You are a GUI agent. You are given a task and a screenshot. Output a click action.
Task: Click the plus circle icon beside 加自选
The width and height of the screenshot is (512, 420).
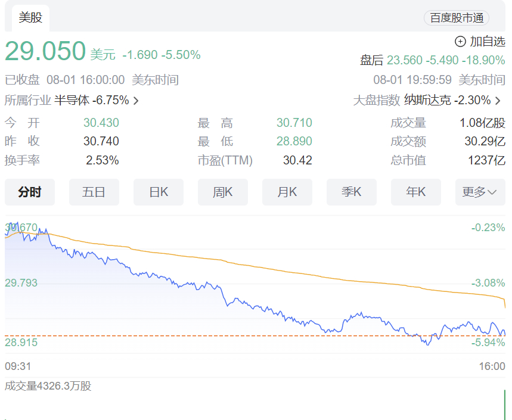click(x=460, y=42)
